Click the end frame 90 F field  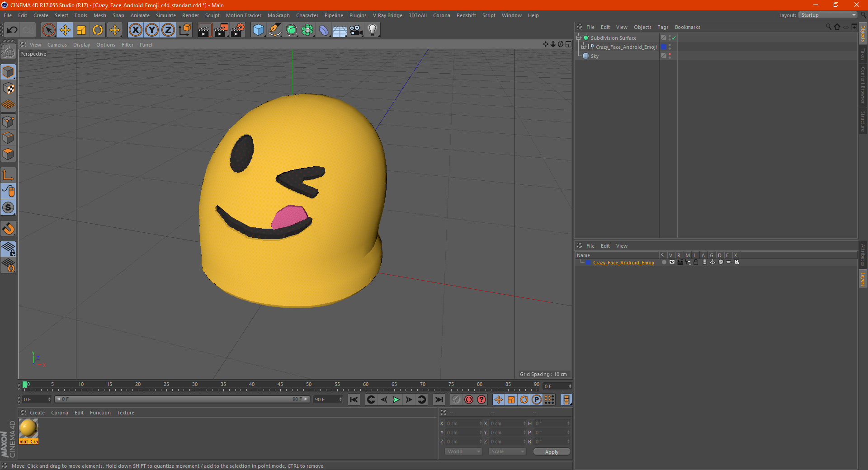tap(328, 399)
